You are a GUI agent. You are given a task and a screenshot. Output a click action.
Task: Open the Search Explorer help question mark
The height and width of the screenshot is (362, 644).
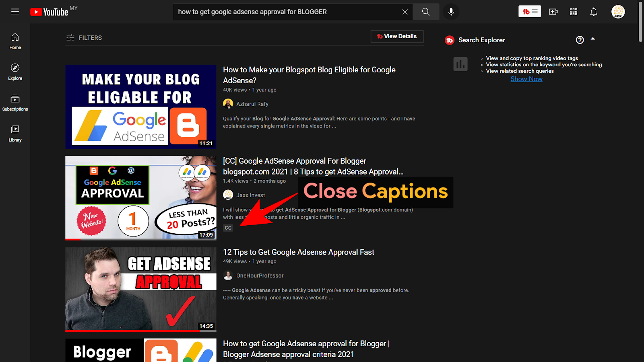pos(580,40)
